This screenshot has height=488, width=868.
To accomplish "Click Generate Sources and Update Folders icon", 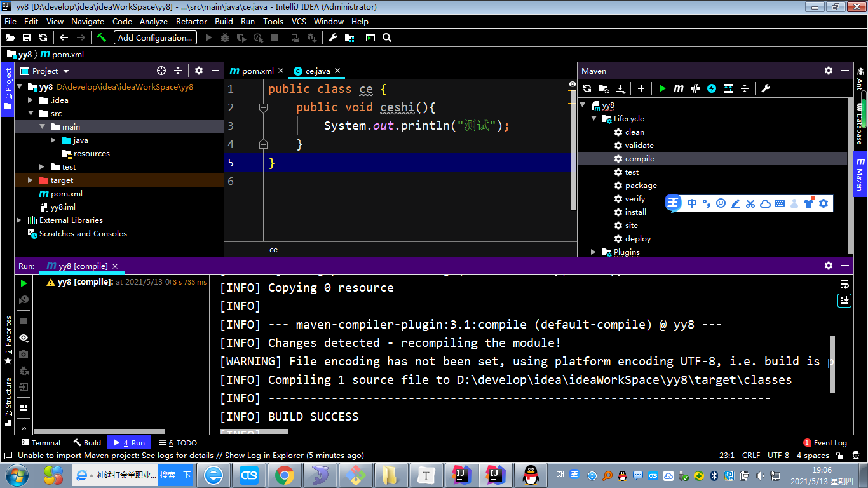I will click(x=604, y=88).
